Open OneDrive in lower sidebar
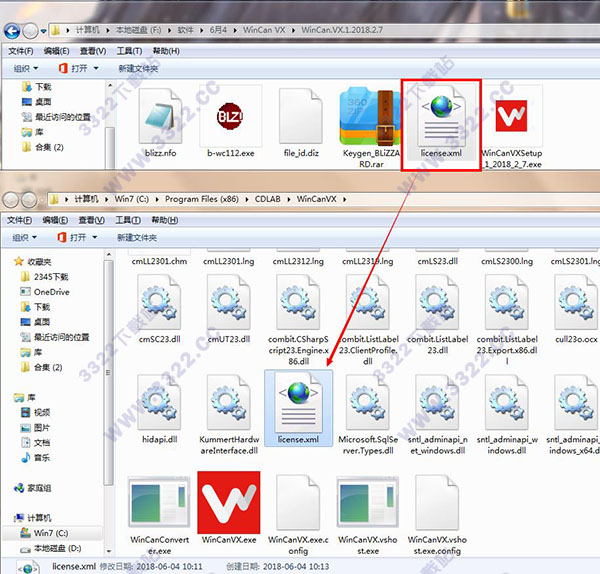Screen dimensions: 600x574 coord(44,292)
